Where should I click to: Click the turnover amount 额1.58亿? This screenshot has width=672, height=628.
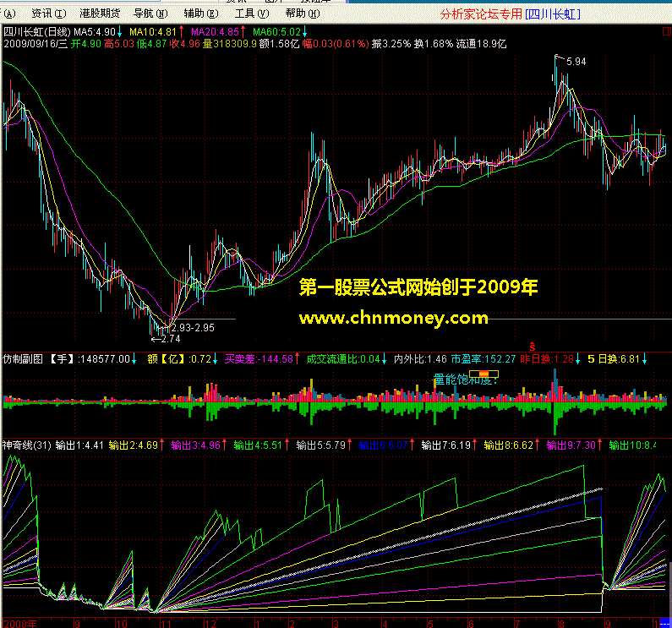coord(280,44)
